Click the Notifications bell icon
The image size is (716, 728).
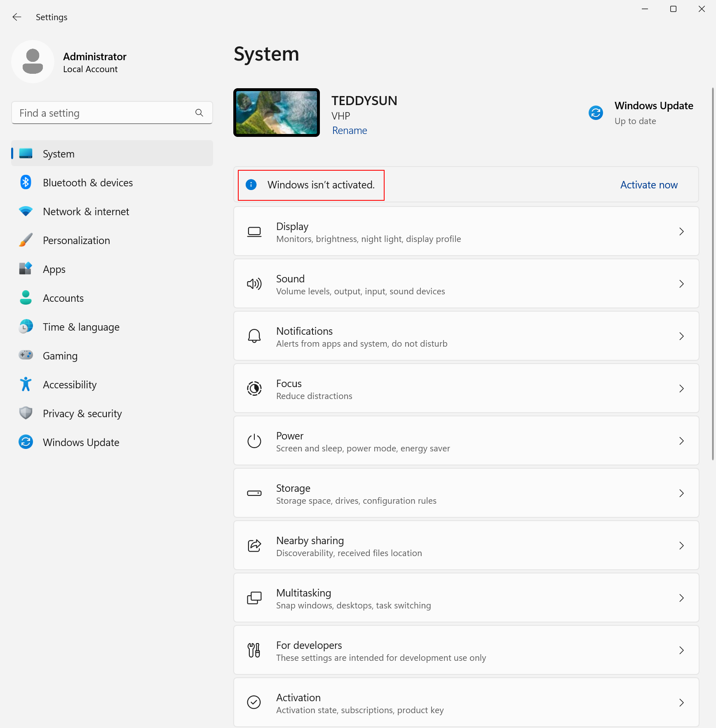pyautogui.click(x=254, y=336)
